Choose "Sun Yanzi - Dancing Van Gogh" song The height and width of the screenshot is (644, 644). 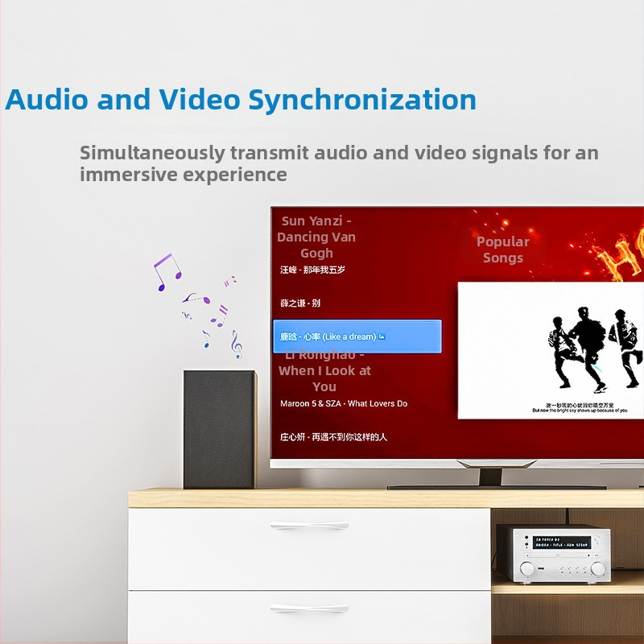[x=316, y=237]
